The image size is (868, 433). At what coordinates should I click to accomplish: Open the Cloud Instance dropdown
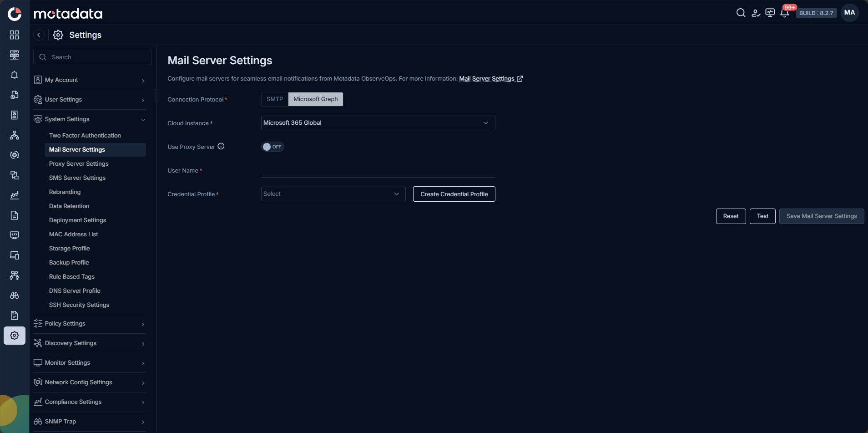click(x=378, y=123)
